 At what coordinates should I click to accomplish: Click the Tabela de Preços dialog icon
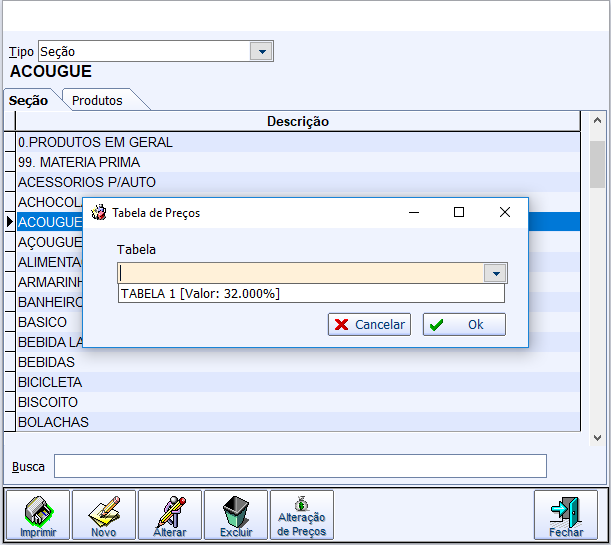click(100, 213)
